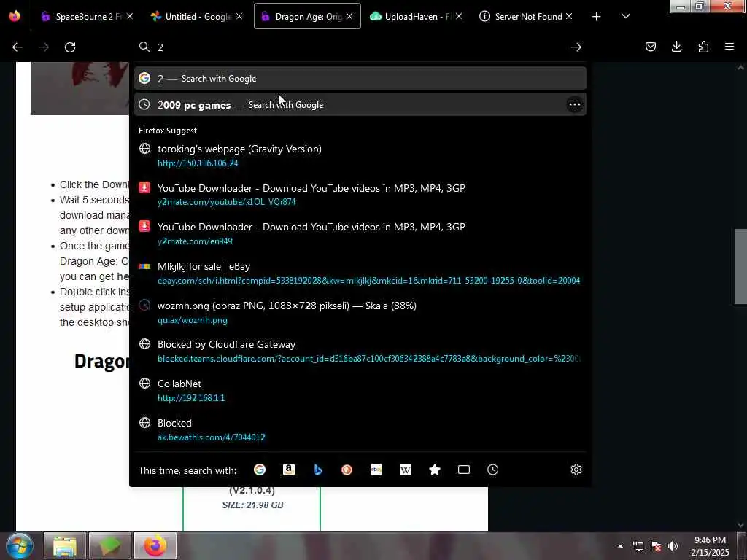Open the green app on taskbar
The image size is (747, 560).
(x=110, y=545)
